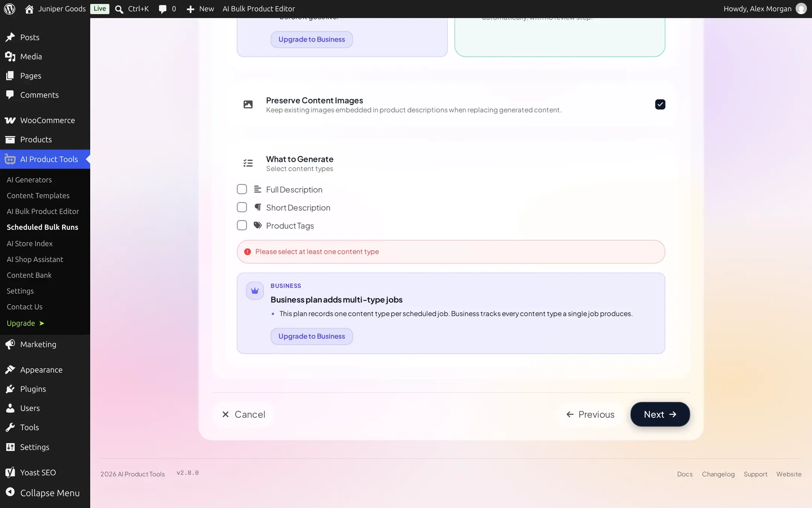Open search via magnifier icon
The height and width of the screenshot is (508, 812).
[x=119, y=9]
